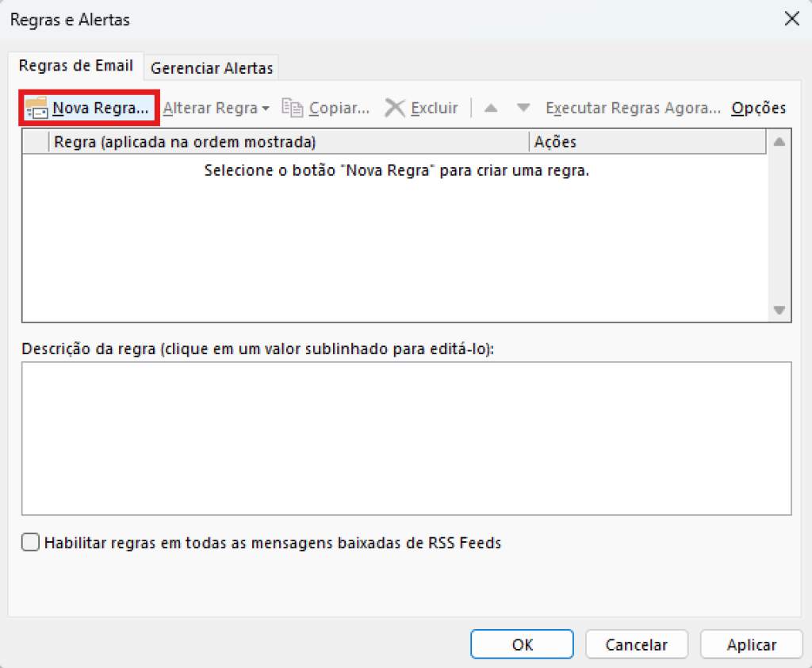Image resolution: width=812 pixels, height=668 pixels.
Task: Enable rules for downloaded RSS Feeds
Action: 30,543
